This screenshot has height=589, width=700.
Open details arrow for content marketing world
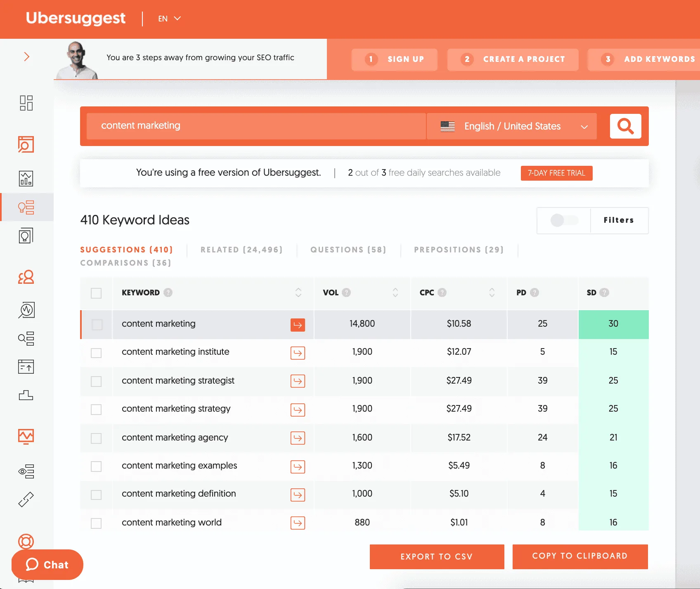pyautogui.click(x=298, y=523)
